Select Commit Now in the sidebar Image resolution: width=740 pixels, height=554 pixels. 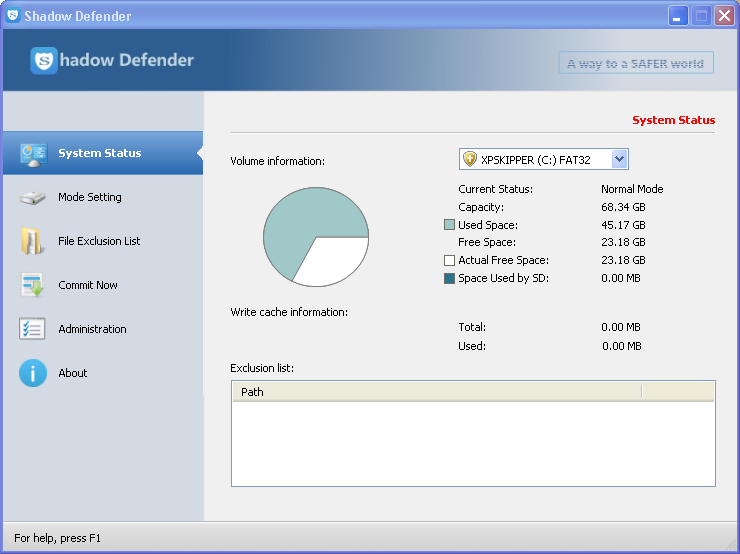pos(88,285)
